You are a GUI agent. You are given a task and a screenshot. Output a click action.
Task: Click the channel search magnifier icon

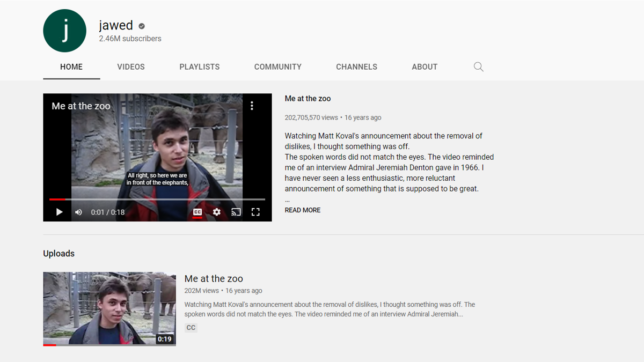479,67
